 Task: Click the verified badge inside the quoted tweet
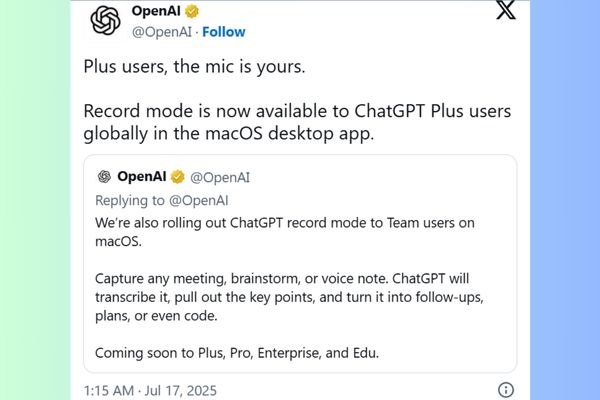(177, 177)
